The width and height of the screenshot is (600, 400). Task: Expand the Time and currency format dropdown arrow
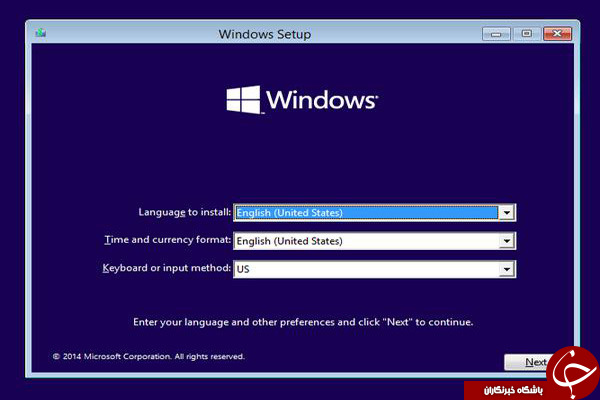tap(507, 241)
